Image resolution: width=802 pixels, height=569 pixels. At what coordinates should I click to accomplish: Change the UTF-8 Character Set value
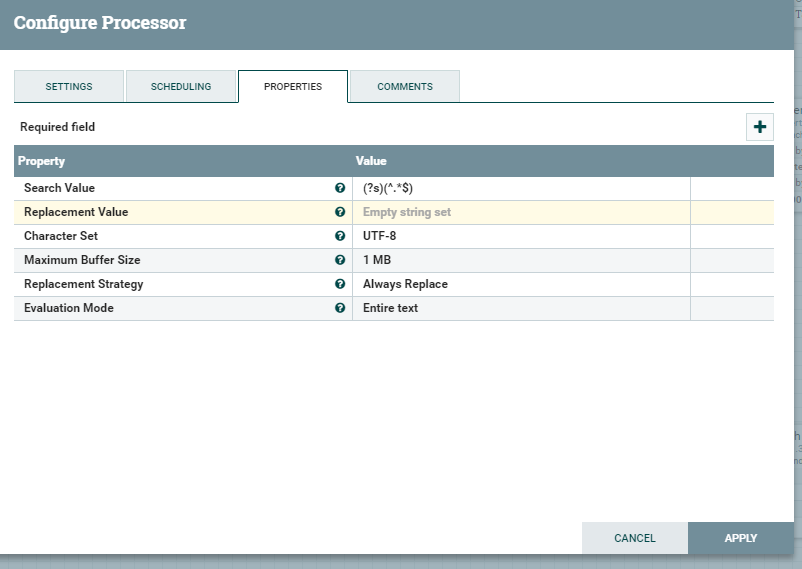520,236
